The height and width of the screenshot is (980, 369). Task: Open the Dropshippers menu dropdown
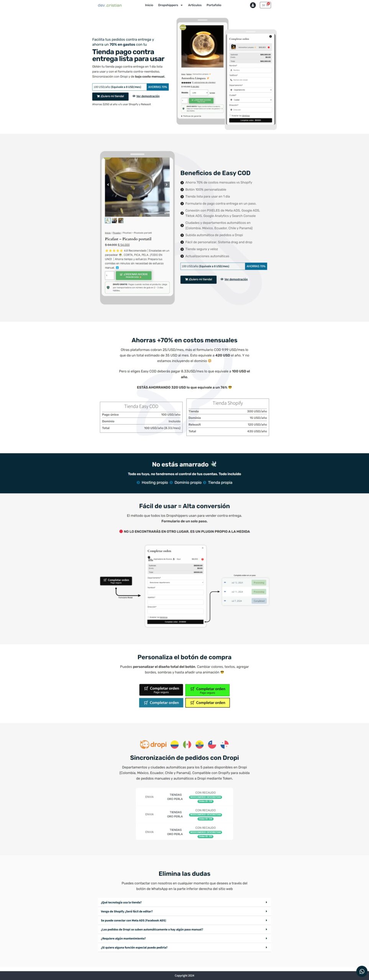pos(170,5)
